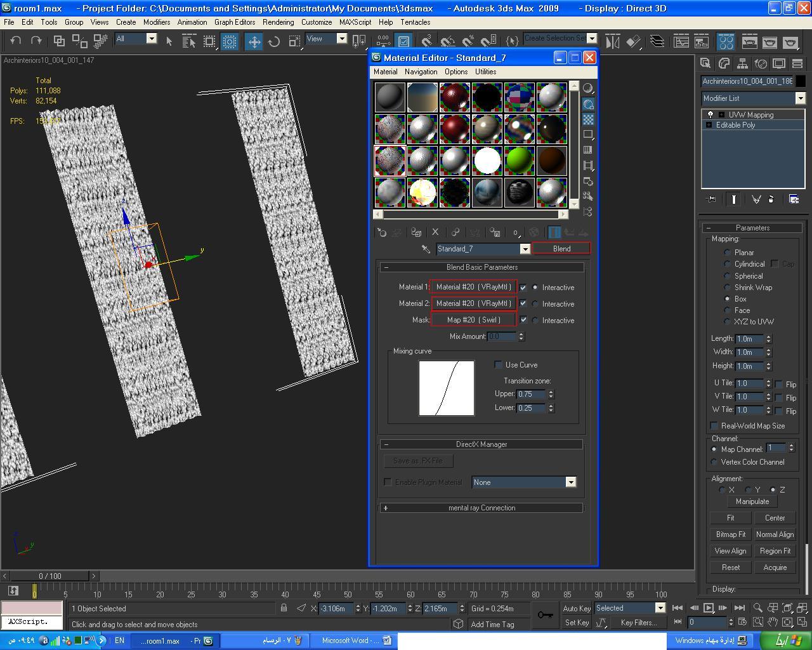The height and width of the screenshot is (650, 812).
Task: Select Mask Interactive radio button
Action: 535,321
